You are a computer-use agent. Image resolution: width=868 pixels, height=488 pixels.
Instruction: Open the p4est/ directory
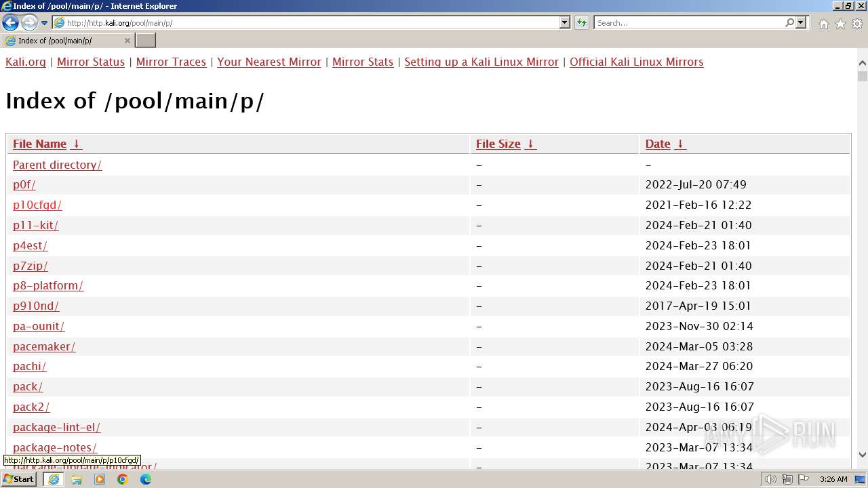click(x=31, y=245)
